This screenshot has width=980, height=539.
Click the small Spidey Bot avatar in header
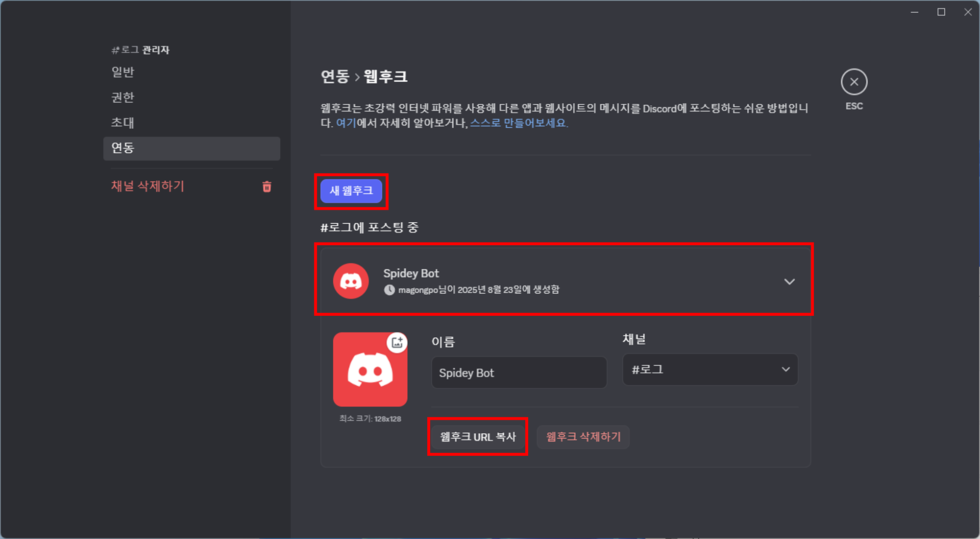pos(351,281)
